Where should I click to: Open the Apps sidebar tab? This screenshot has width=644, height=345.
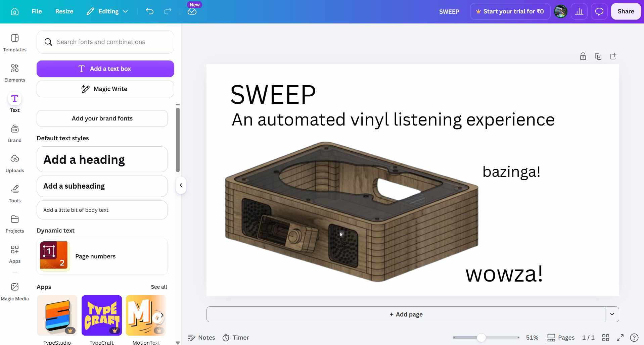pos(15,254)
